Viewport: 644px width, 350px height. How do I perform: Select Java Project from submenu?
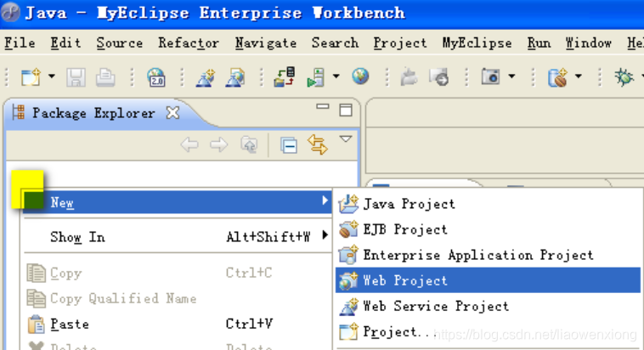(x=488, y=204)
